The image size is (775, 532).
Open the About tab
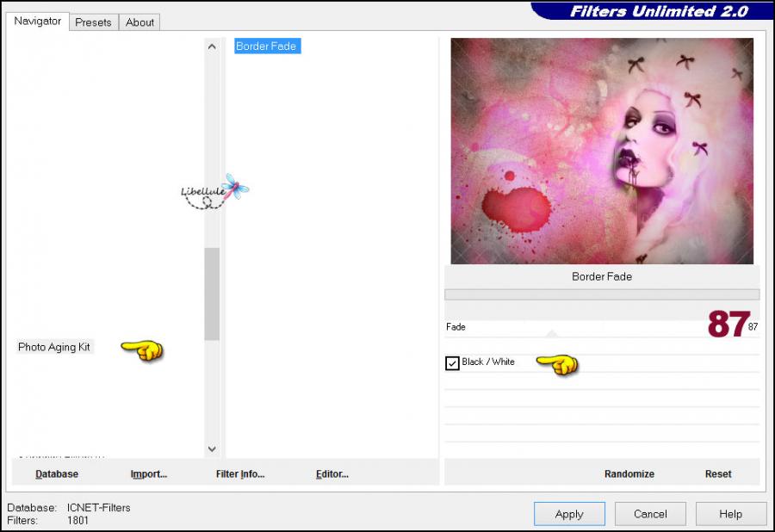pos(139,22)
